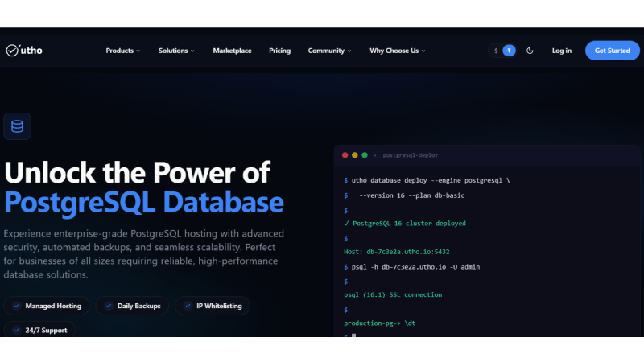Click the Daily Backups badge

coord(132,306)
